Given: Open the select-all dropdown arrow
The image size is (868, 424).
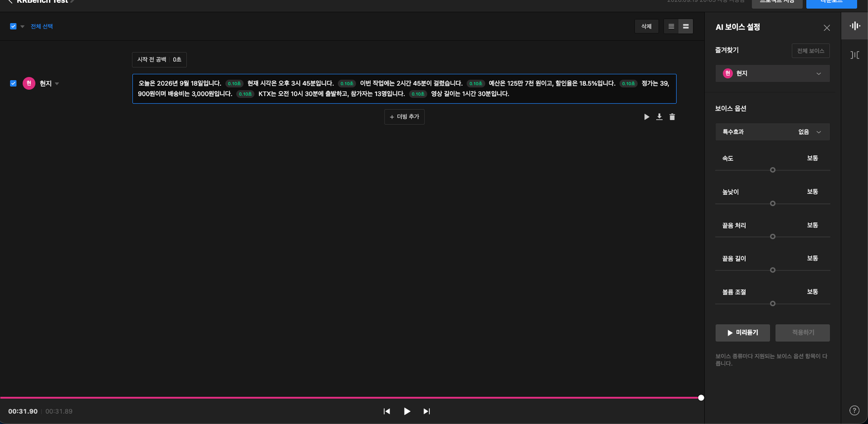Looking at the screenshot, I should (x=22, y=27).
